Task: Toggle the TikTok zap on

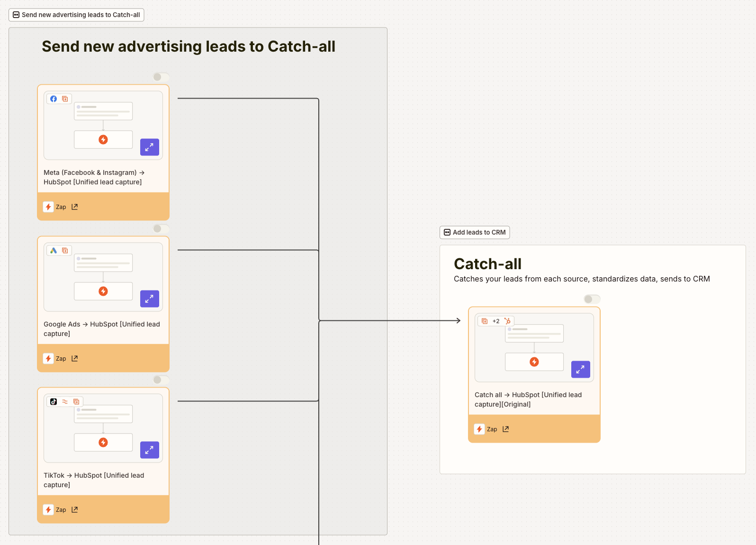Action: click(x=161, y=380)
